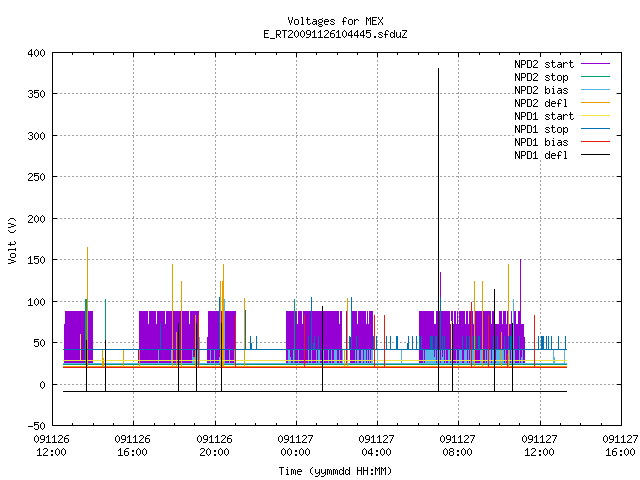The width and height of the screenshot is (640, 480).
Task: Click the 'NPD2 defl' legend label
Action: tap(541, 103)
